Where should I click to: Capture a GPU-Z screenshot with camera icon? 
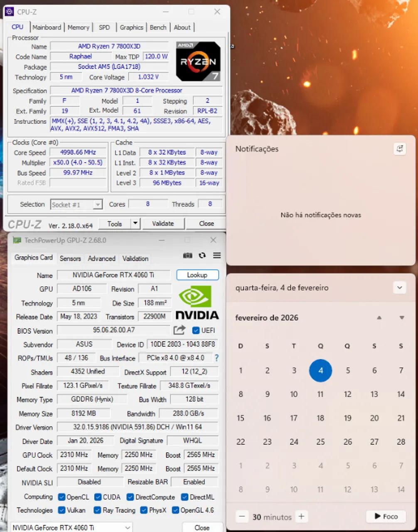pos(187,256)
